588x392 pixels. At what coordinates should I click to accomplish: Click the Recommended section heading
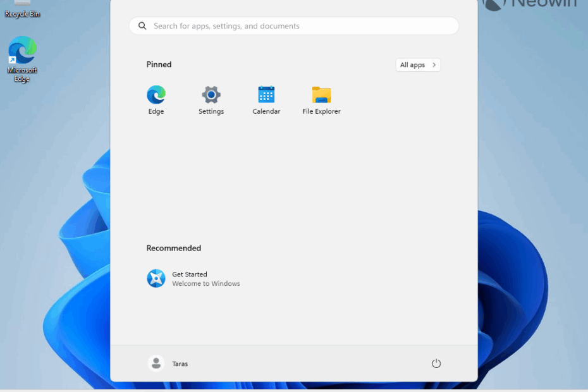tap(174, 248)
